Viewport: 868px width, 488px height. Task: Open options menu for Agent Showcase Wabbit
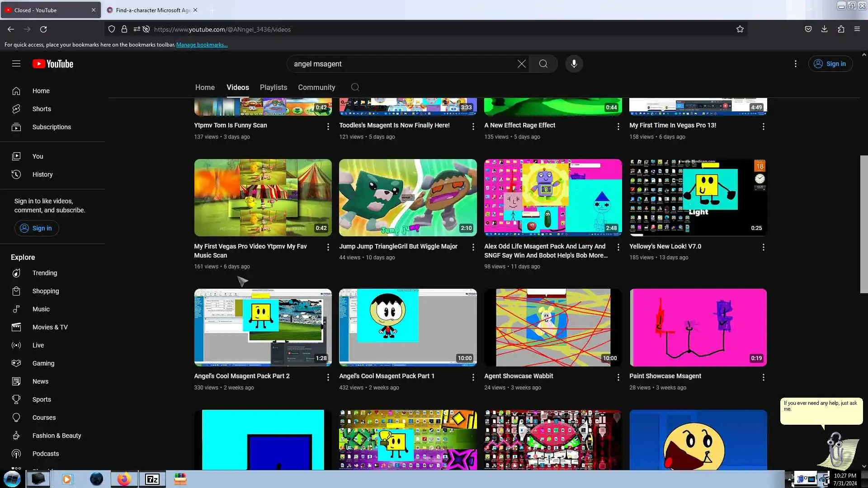[x=618, y=377]
